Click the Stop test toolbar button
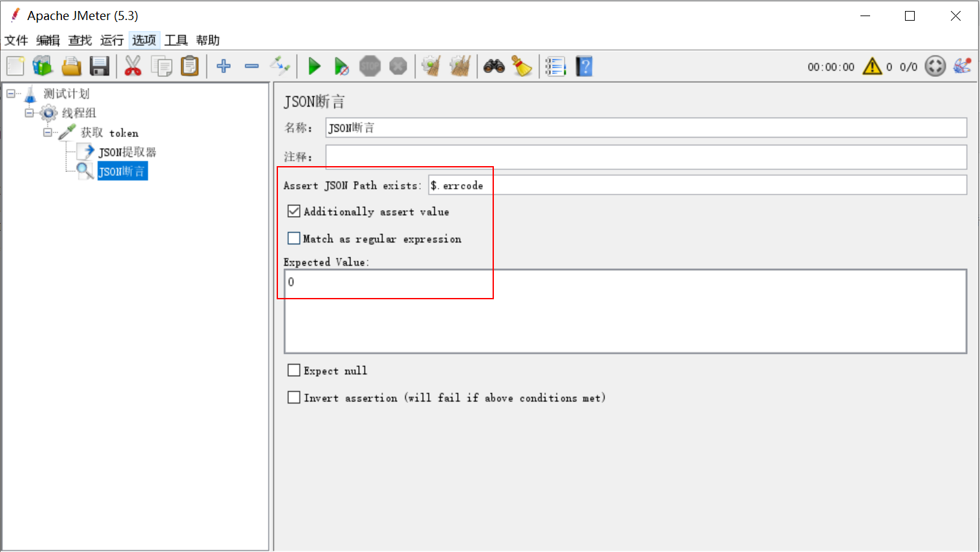The image size is (980, 552). pyautogui.click(x=370, y=66)
